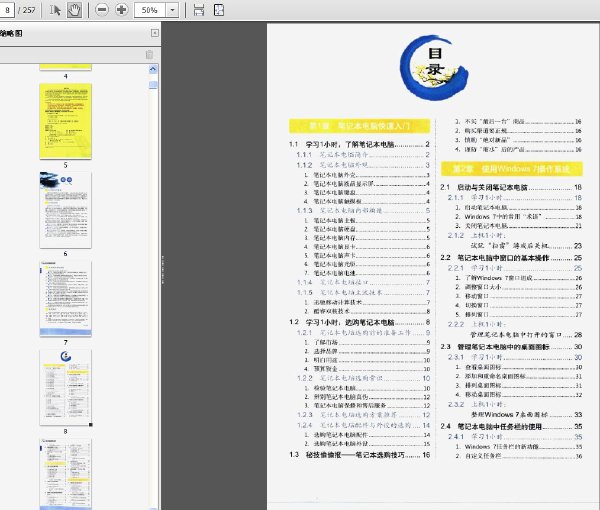Click the thumbnail scrollbar up arrow
This screenshot has height=510, width=600.
pos(153,69)
